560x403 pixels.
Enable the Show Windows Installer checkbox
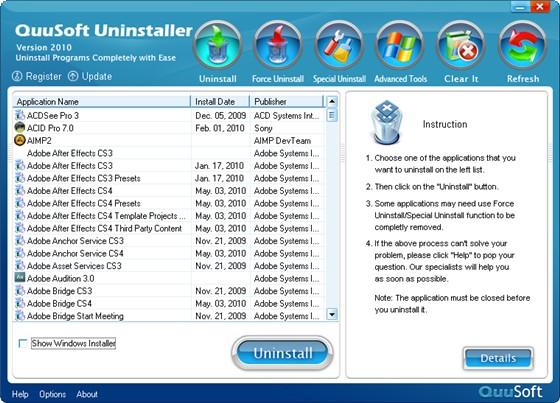(23, 343)
